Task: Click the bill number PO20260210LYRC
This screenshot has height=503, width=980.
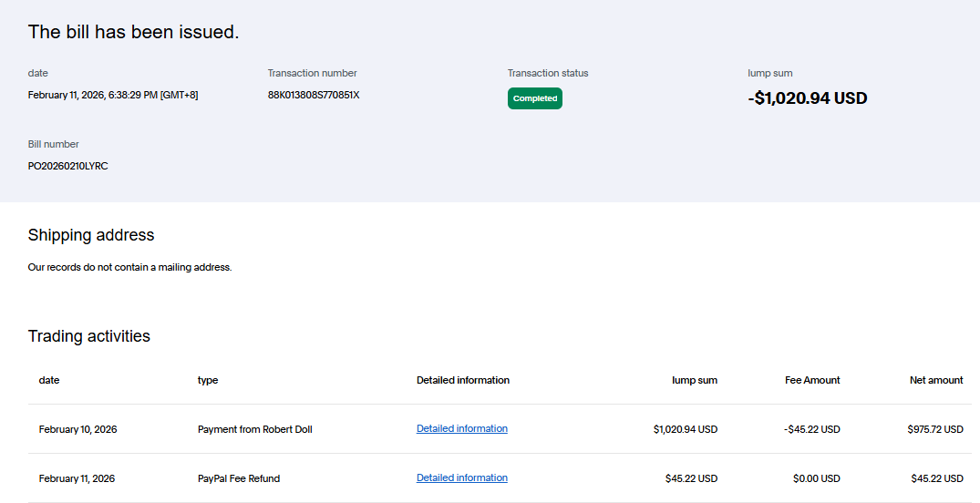Action: click(x=68, y=166)
